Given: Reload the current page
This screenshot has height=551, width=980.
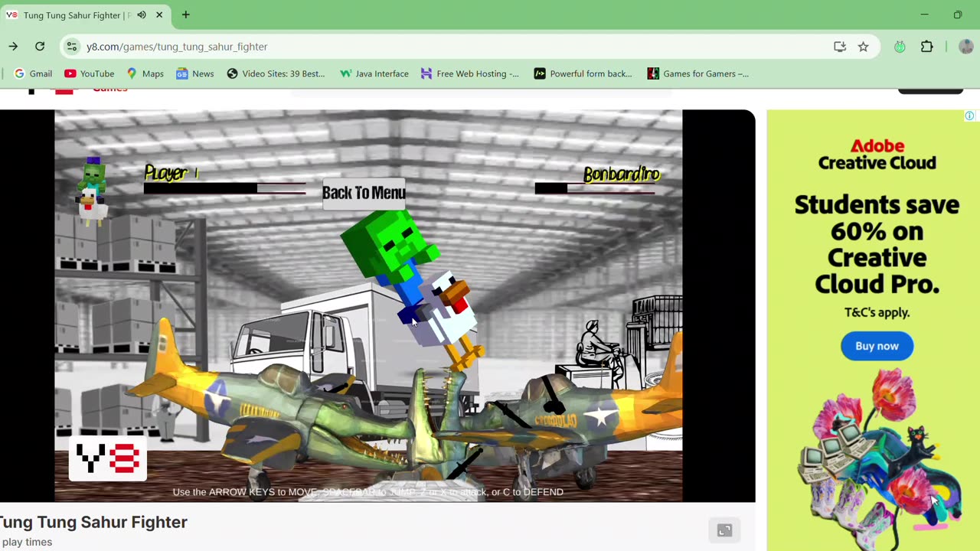Looking at the screenshot, I should [40, 47].
